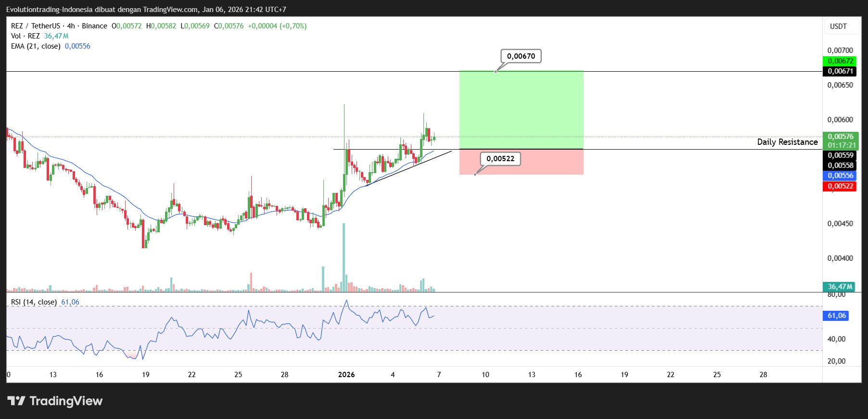Viewport: 868px width, 419px height.
Task: Click the EMA value 0,00556 in legend
Action: [x=77, y=46]
